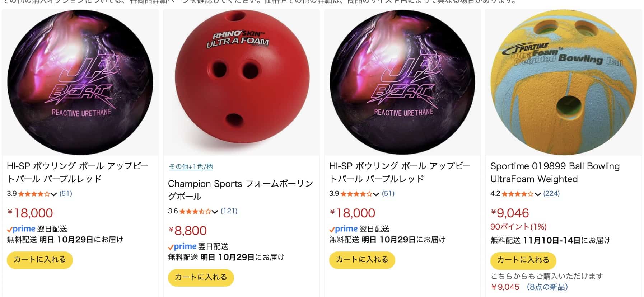Expand rating breakdown arrow next to 4.2 stars
Viewport: 644px width, 297px height.
(537, 194)
